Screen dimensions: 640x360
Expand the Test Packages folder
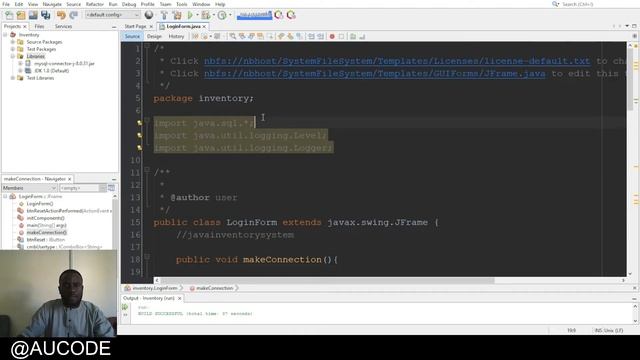(x=13, y=49)
